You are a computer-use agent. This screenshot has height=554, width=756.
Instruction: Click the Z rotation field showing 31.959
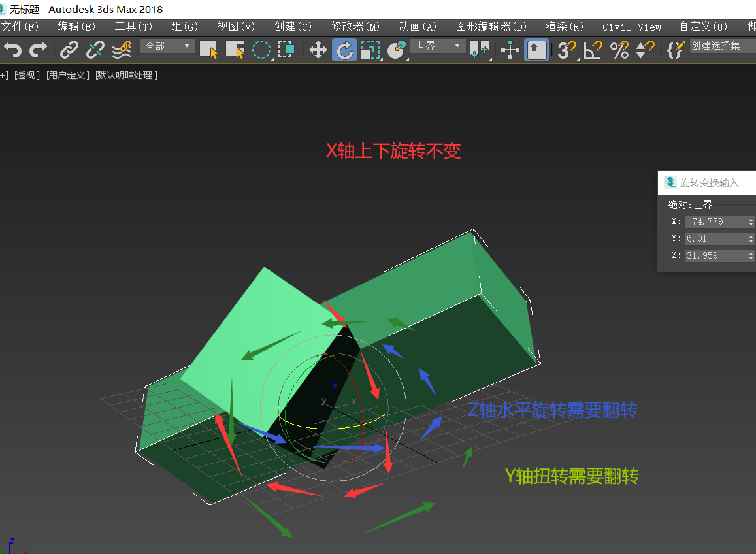point(716,255)
